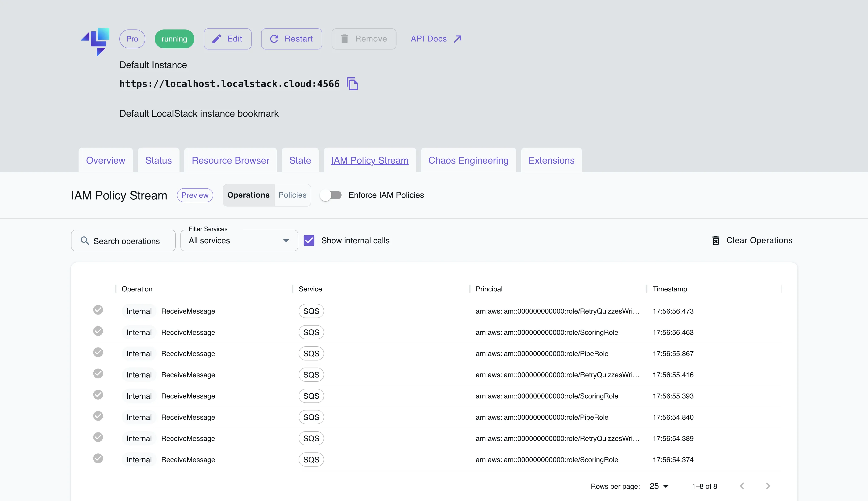Enable Enforce IAM Policies
This screenshot has width=868, height=501.
[x=331, y=195]
